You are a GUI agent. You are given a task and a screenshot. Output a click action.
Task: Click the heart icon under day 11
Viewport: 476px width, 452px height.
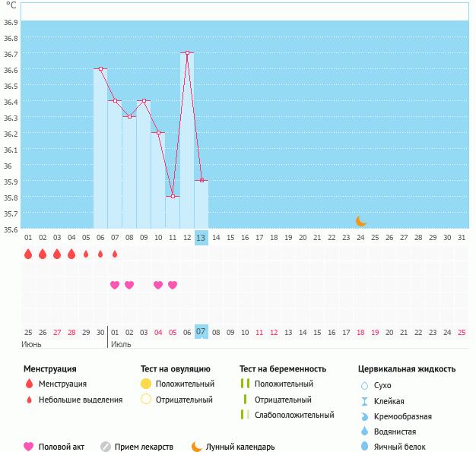[173, 285]
